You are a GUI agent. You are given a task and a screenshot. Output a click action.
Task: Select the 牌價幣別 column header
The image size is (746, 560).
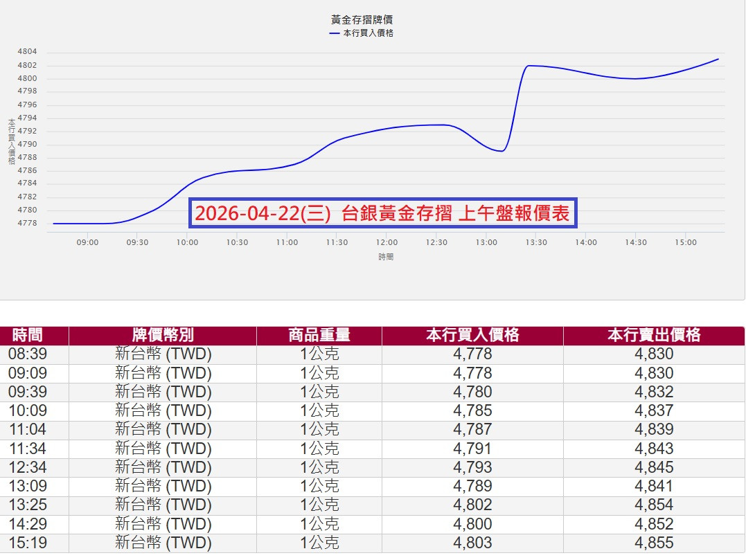point(162,335)
